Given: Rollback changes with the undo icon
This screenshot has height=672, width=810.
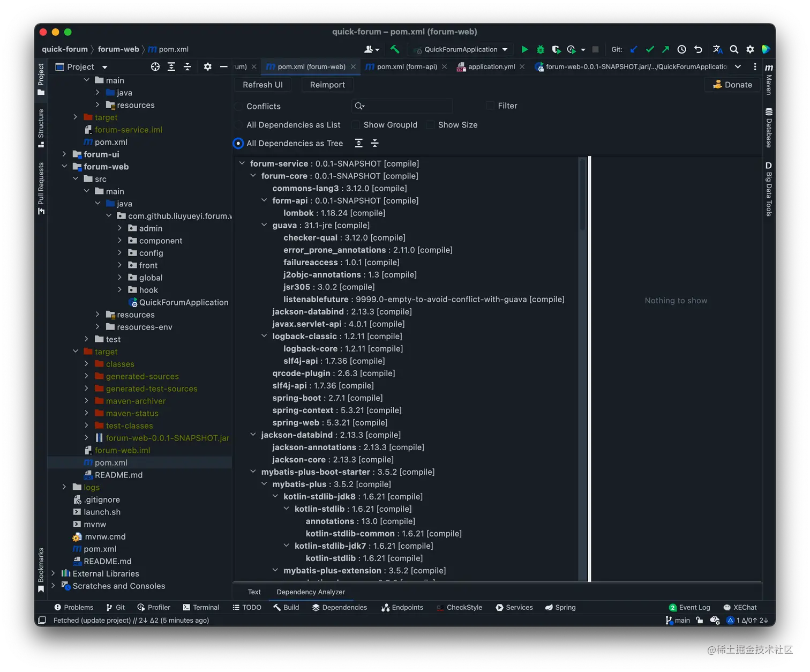Looking at the screenshot, I should [698, 49].
